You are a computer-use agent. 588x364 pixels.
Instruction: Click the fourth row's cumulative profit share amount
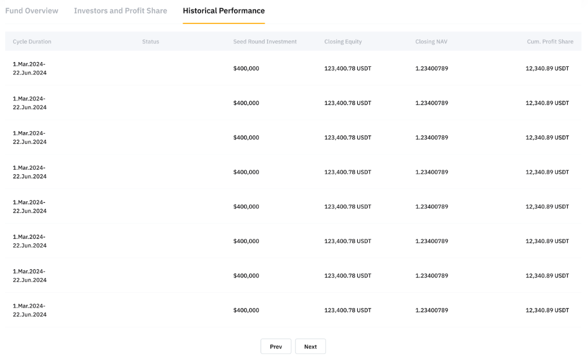click(547, 172)
